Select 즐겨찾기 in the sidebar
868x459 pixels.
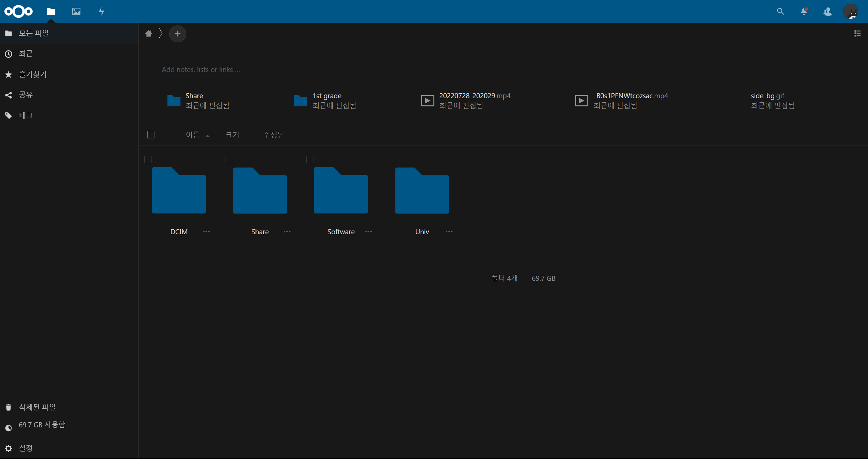[33, 74]
